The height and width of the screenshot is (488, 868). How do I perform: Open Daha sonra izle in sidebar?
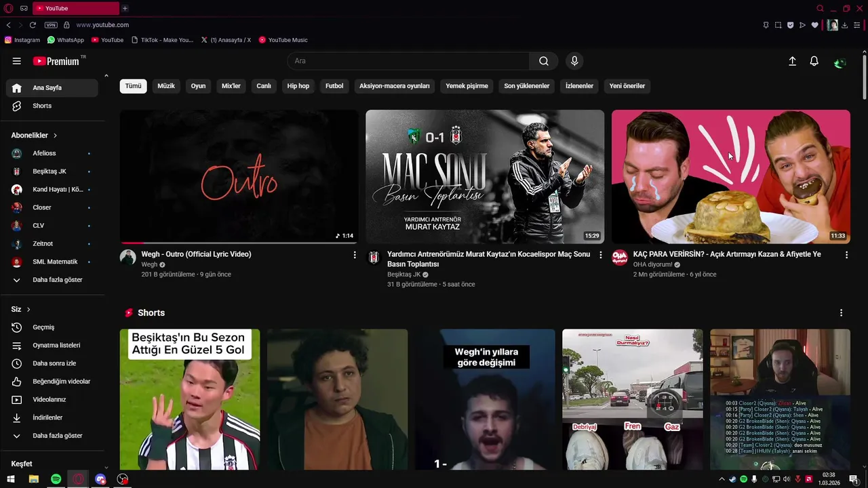pyautogui.click(x=52, y=363)
